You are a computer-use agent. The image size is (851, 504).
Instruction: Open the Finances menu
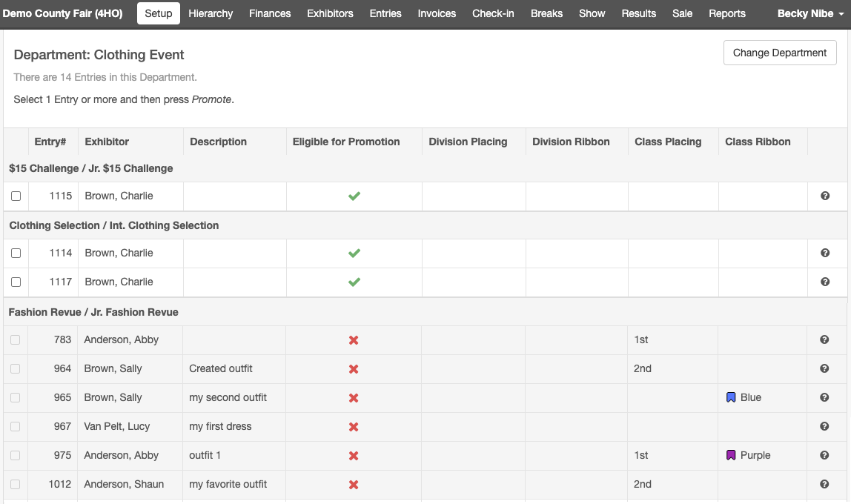[x=270, y=13]
